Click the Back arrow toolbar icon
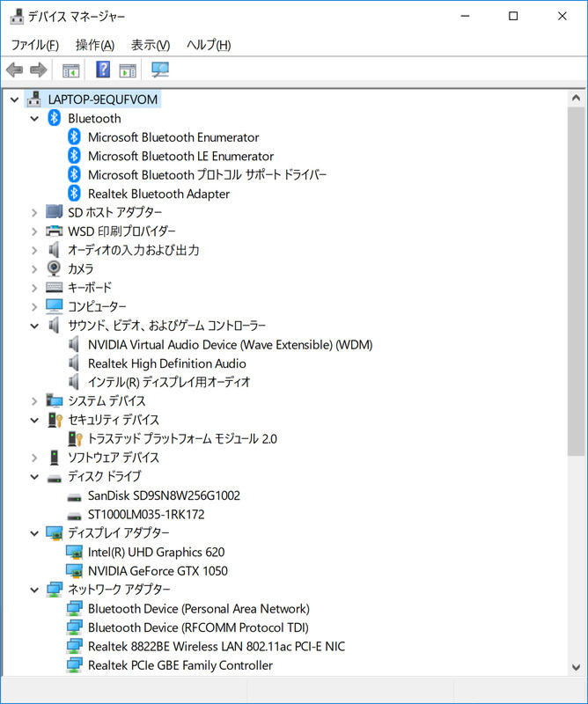 tap(14, 70)
